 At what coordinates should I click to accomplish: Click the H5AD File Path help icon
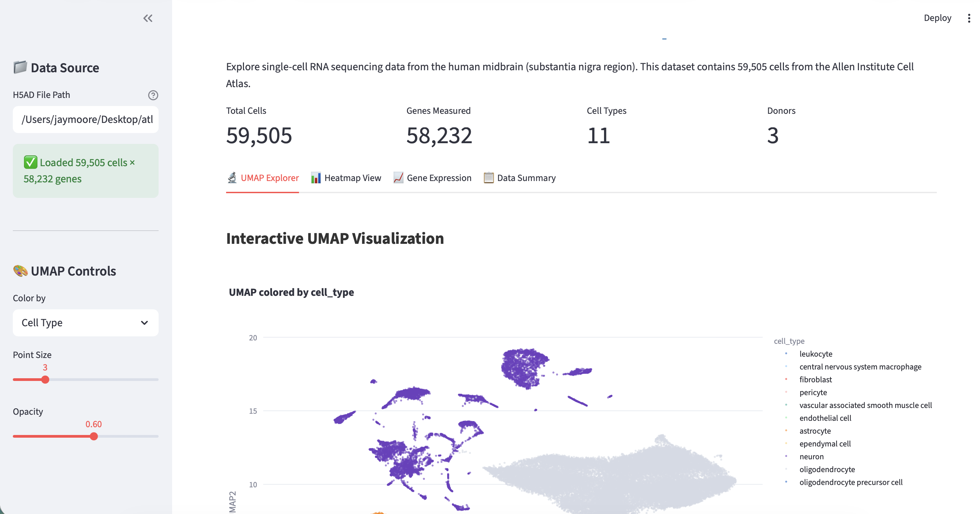point(153,95)
